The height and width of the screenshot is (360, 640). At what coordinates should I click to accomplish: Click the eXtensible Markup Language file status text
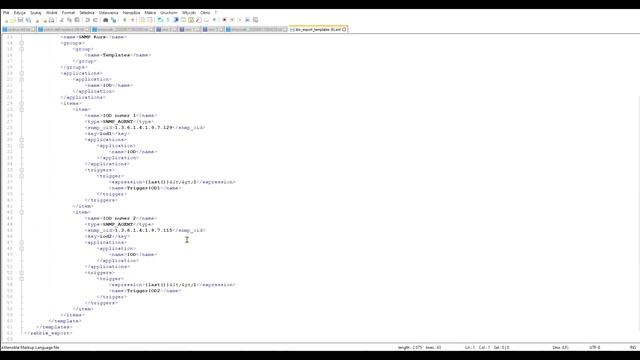pyautogui.click(x=30, y=347)
